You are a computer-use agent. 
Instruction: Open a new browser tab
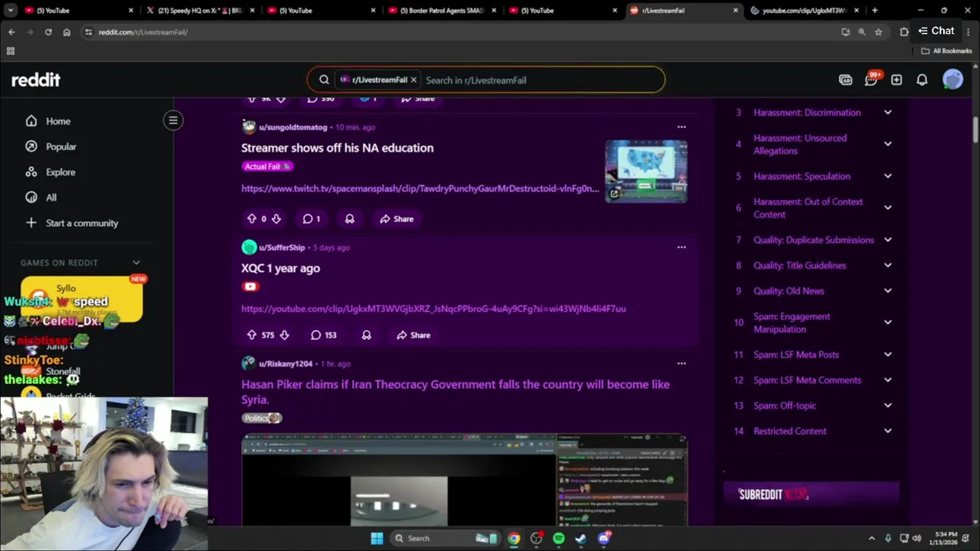pyautogui.click(x=875, y=11)
